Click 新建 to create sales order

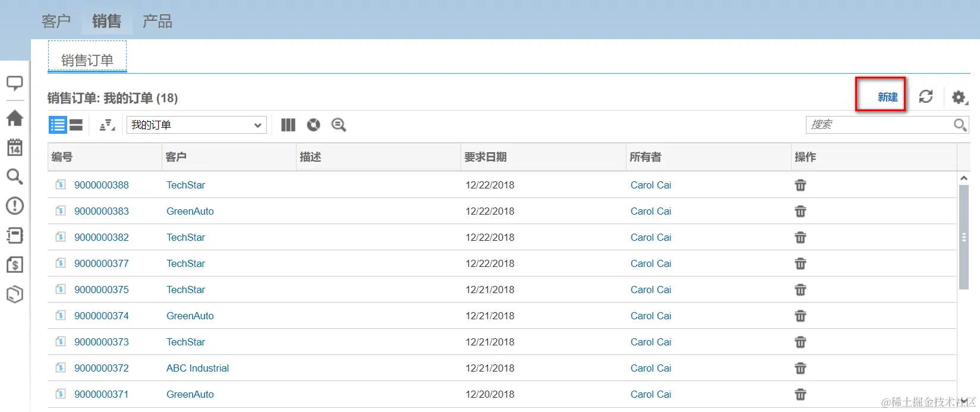[x=887, y=97]
